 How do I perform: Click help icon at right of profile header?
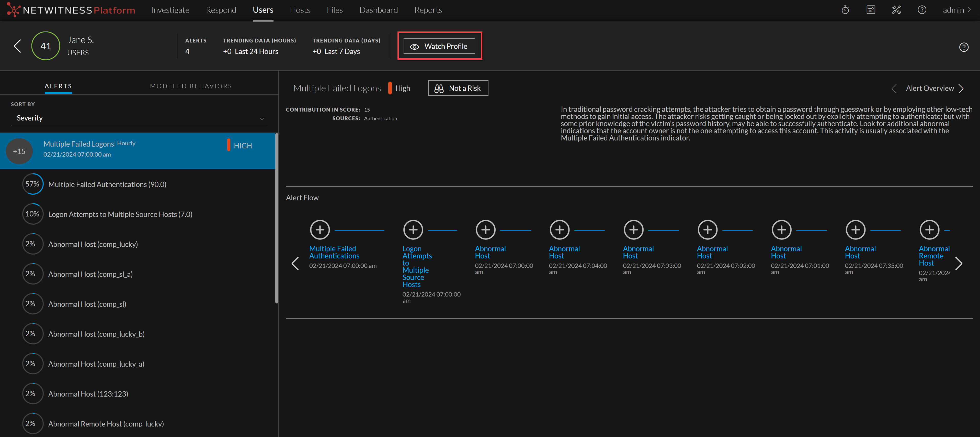(963, 47)
